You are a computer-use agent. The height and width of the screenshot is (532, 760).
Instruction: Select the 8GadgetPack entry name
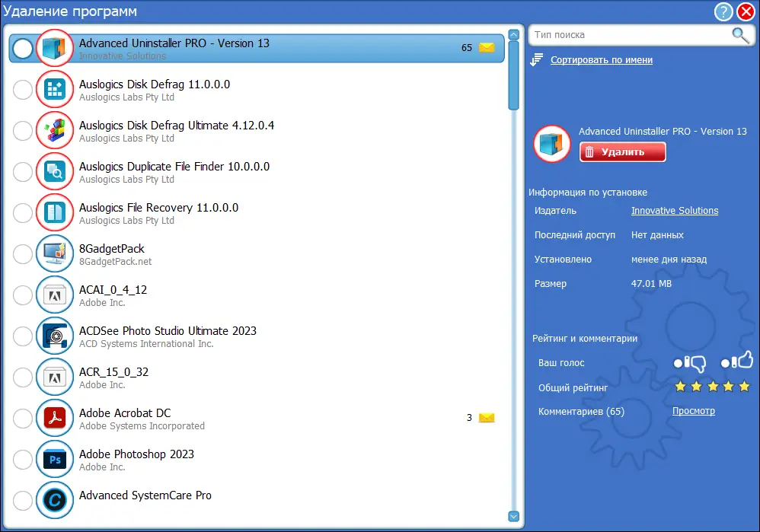pyautogui.click(x=111, y=249)
